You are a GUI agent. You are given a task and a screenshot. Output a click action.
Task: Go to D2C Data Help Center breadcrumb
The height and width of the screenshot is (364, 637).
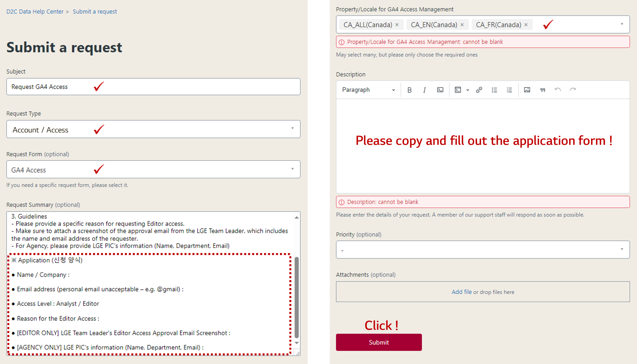(35, 12)
